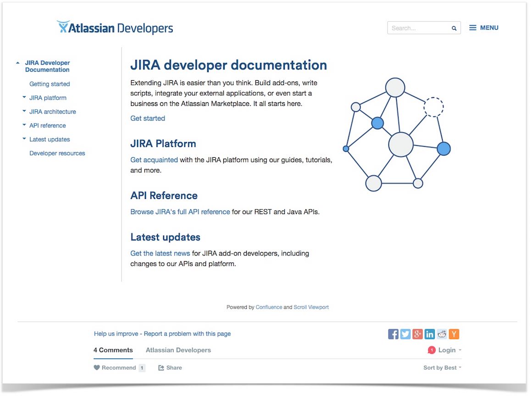Open Developer resources in the sidebar
This screenshot has width=532, height=396.
pyautogui.click(x=57, y=153)
